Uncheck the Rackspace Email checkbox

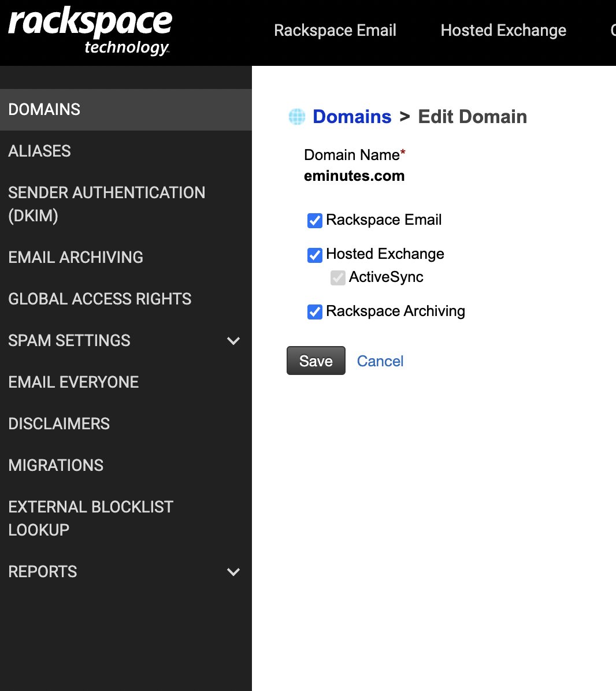314,220
